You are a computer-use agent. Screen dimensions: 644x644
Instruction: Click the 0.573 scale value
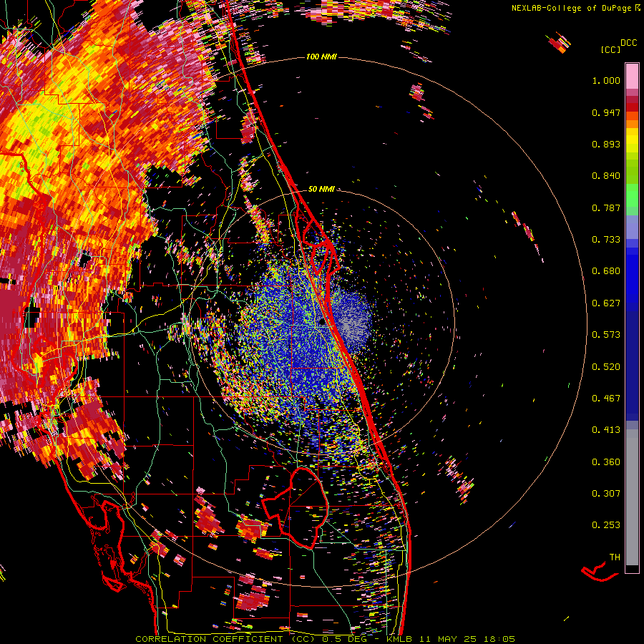(606, 335)
